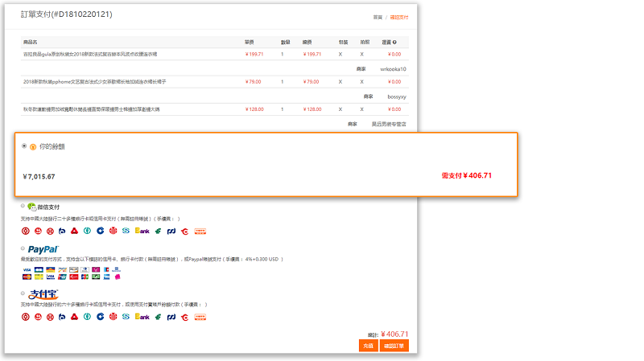
Task: Select the 你的餘額 balance radio button
Action: [x=24, y=146]
